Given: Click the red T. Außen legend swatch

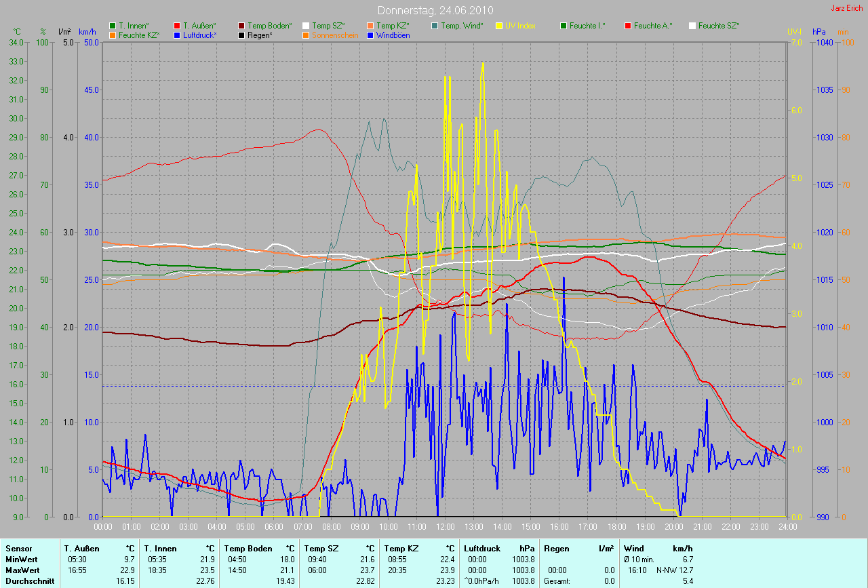Looking at the screenshot, I should (178, 26).
